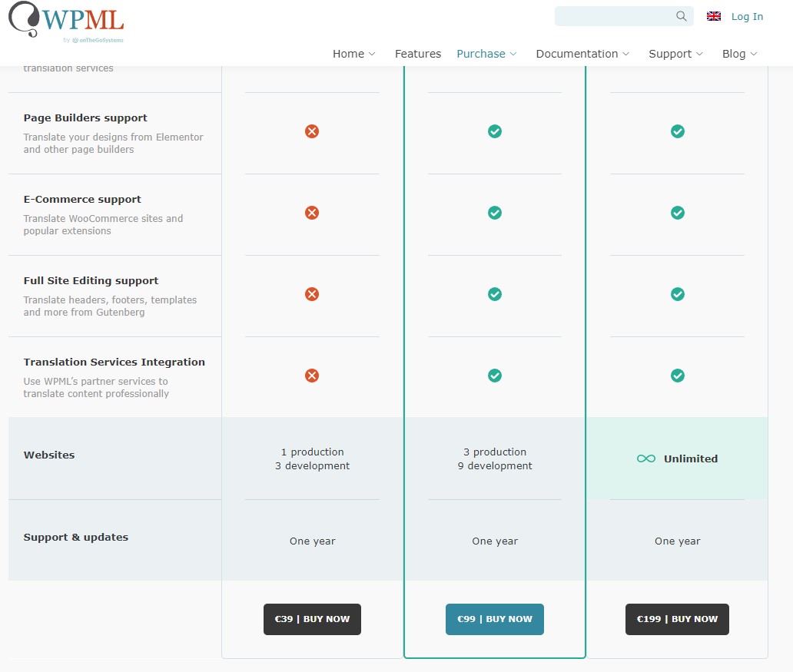Click the Full Site Editing support heading
Screen dimensions: 793x672
tap(91, 280)
